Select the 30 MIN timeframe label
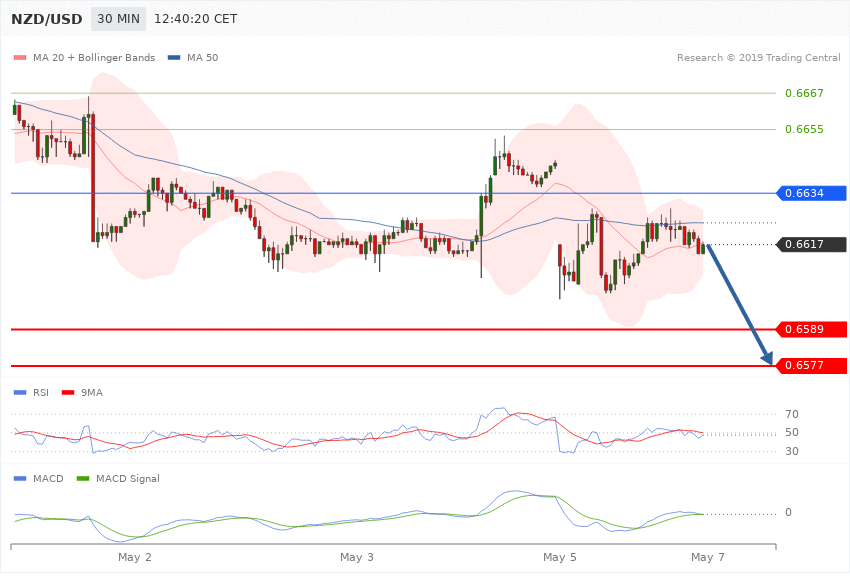850x576 pixels. pyautogui.click(x=118, y=19)
